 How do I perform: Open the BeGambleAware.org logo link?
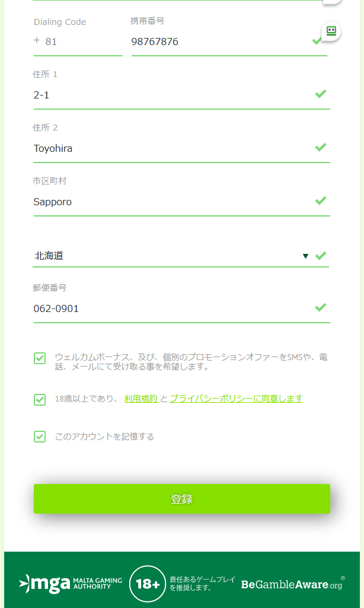tap(293, 584)
